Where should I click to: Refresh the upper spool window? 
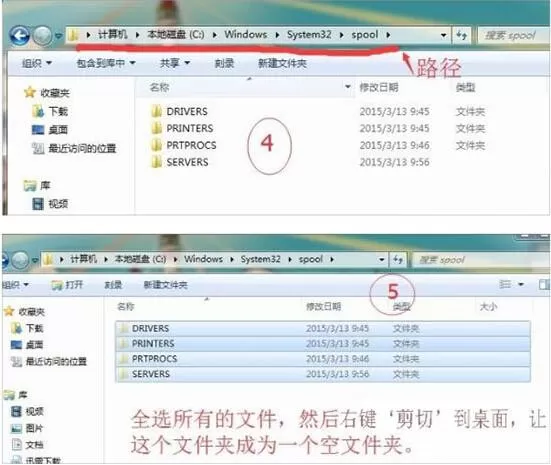pyautogui.click(x=461, y=35)
